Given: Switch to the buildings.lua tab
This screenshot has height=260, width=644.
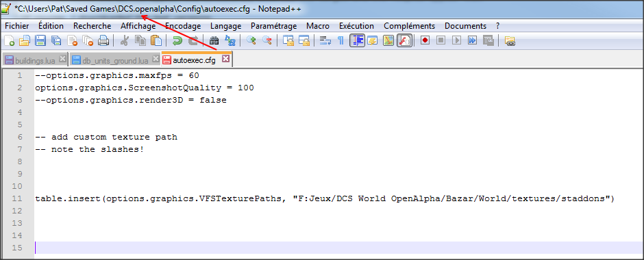Looking at the screenshot, I should click(35, 61).
